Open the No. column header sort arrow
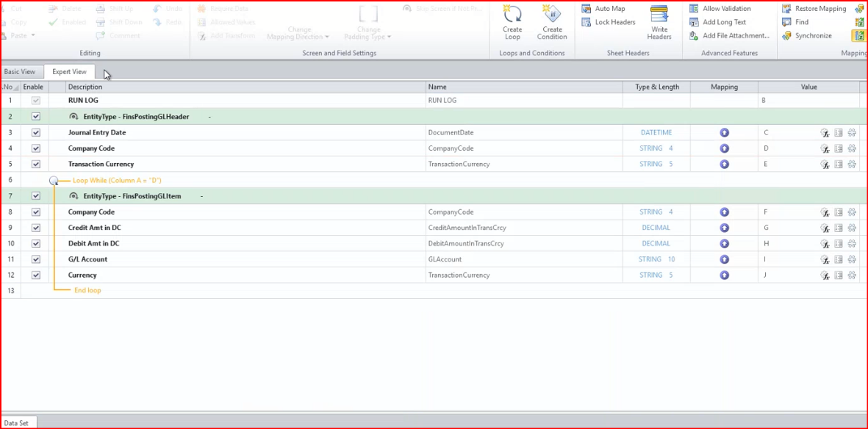Screen dimensions: 868x429 (17, 87)
